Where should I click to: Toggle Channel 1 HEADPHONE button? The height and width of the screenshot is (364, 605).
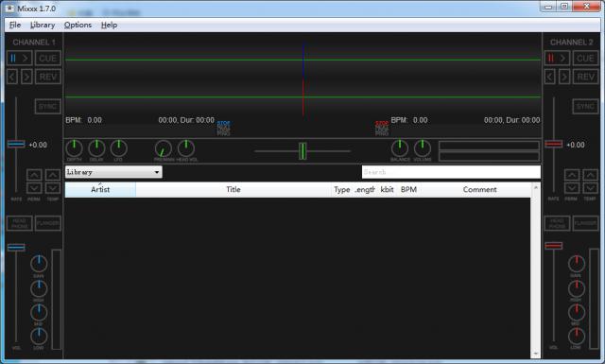tap(19, 223)
